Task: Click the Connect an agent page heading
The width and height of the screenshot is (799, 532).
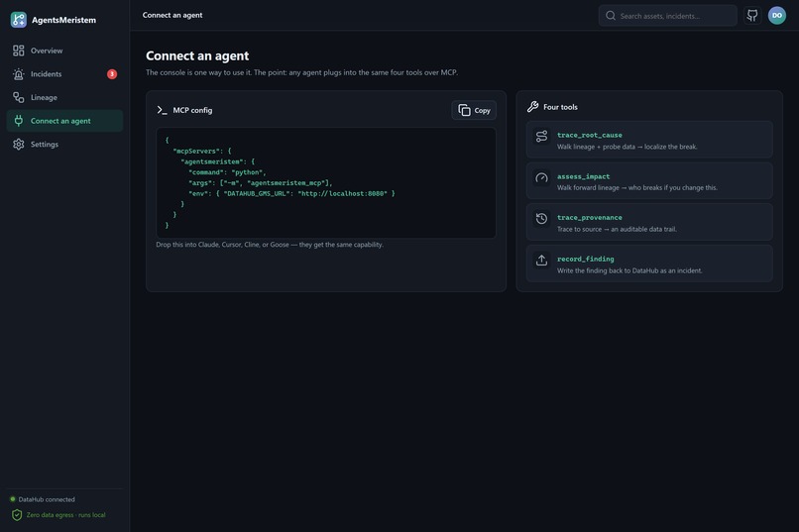Action: coord(197,55)
